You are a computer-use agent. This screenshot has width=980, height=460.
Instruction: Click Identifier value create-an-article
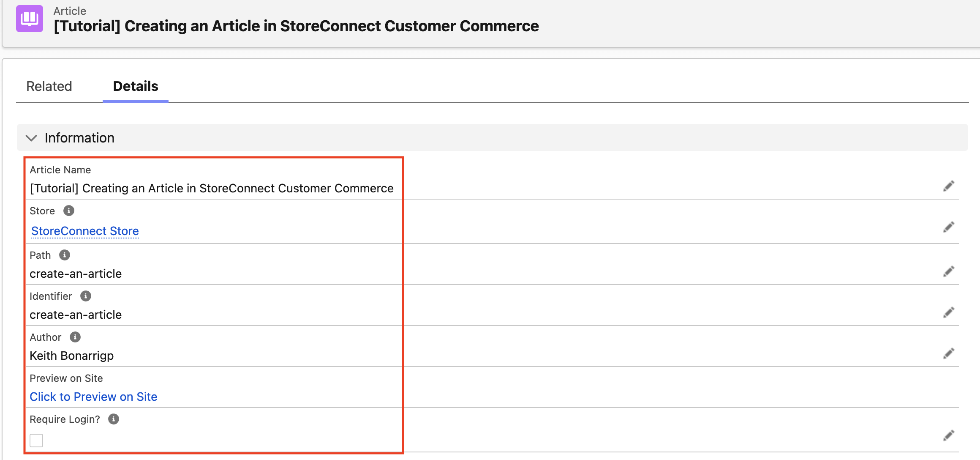[x=76, y=315]
